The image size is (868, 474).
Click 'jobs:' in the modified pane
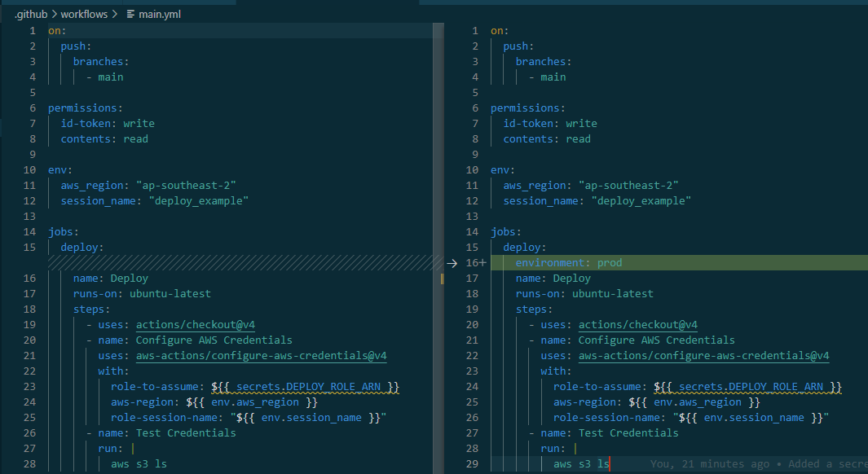click(x=506, y=232)
